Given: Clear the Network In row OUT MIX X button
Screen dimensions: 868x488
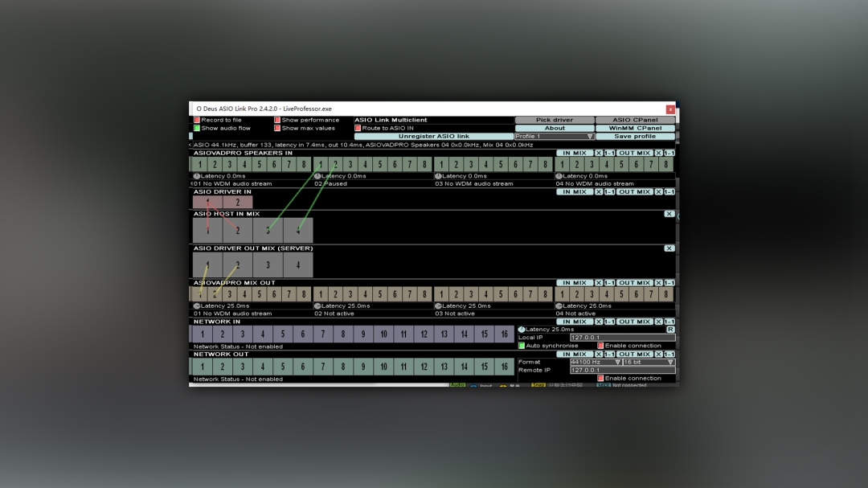Looking at the screenshot, I should click(658, 322).
